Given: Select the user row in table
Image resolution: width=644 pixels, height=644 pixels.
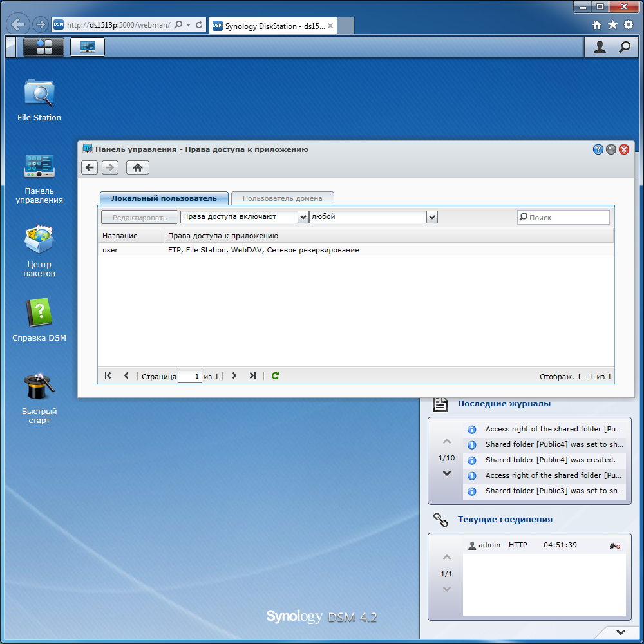Looking at the screenshot, I should 355,250.
